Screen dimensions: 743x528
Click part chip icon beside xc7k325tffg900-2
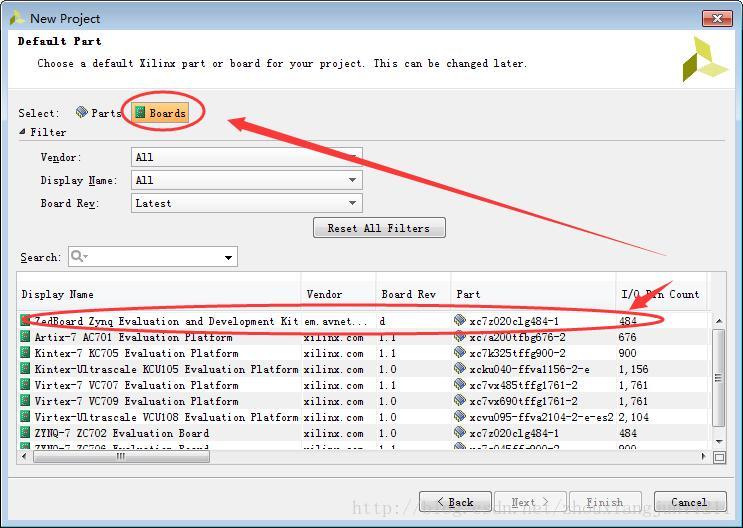[460, 352]
